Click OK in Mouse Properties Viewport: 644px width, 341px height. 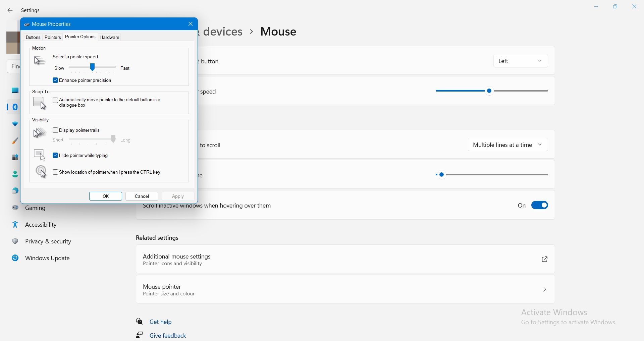tap(106, 196)
